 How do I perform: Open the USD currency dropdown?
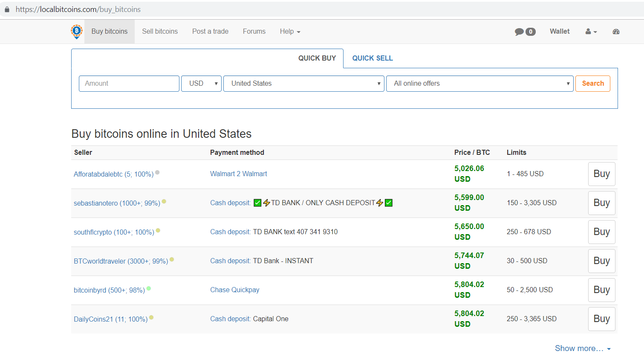[x=201, y=84]
